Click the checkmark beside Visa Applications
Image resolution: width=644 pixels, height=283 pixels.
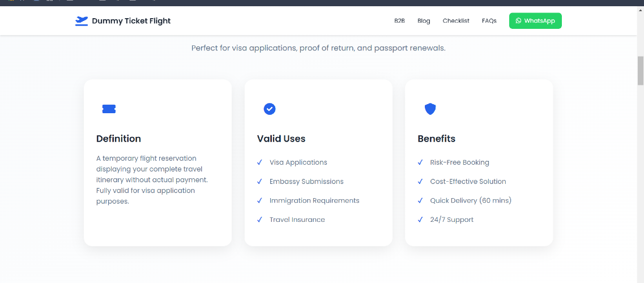(259, 162)
